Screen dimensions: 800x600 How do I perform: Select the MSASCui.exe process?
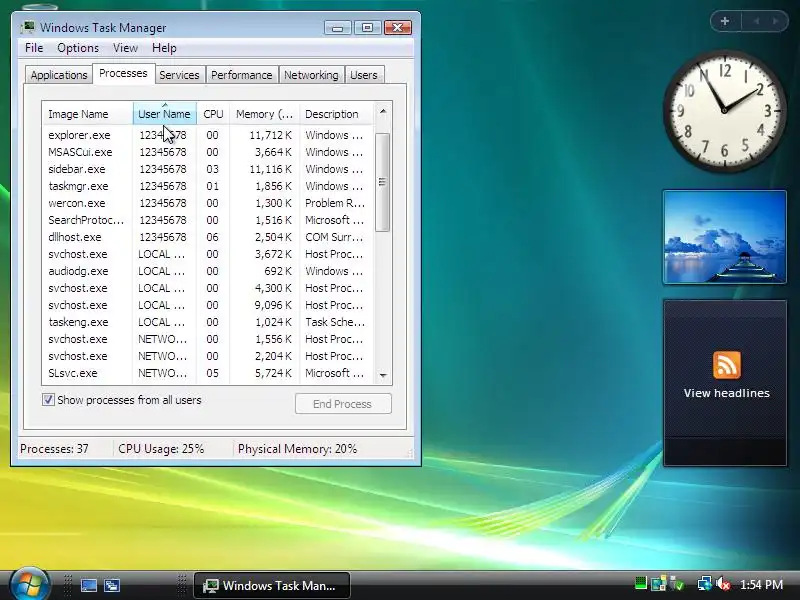click(x=208, y=152)
